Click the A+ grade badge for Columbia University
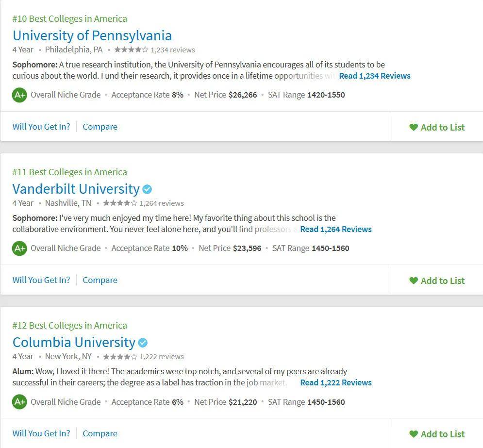The width and height of the screenshot is (483, 448). point(20,402)
